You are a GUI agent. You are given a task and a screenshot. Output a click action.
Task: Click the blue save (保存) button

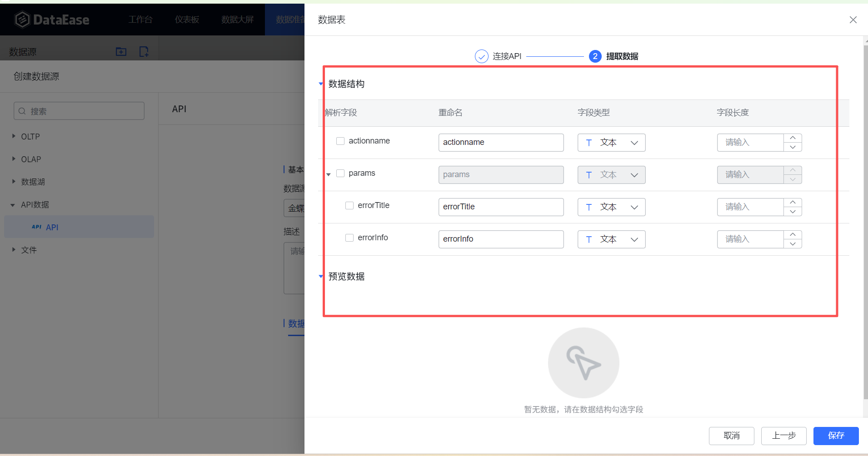click(836, 436)
